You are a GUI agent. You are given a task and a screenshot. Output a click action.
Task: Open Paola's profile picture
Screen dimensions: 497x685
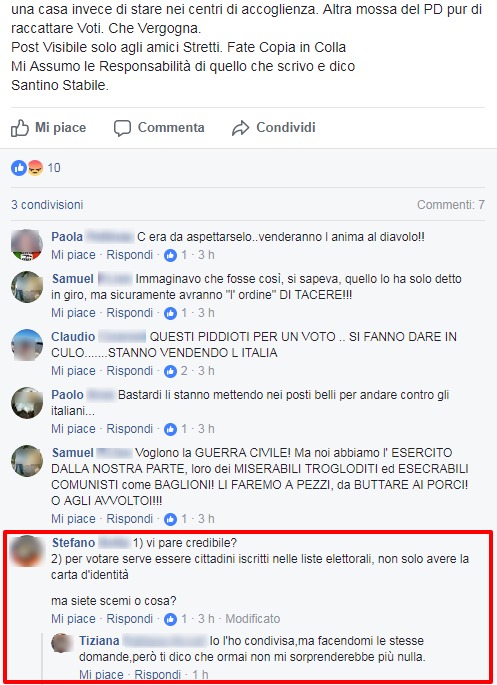click(x=27, y=244)
